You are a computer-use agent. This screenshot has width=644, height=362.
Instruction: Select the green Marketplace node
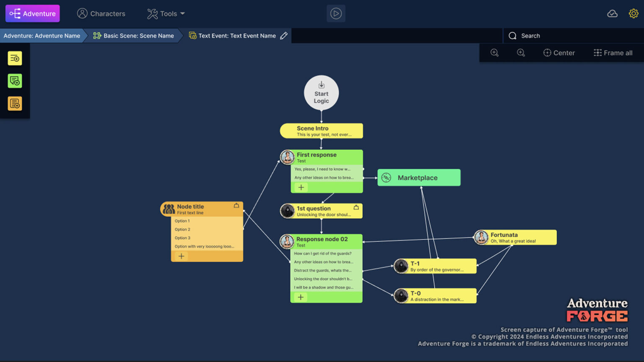click(x=419, y=178)
